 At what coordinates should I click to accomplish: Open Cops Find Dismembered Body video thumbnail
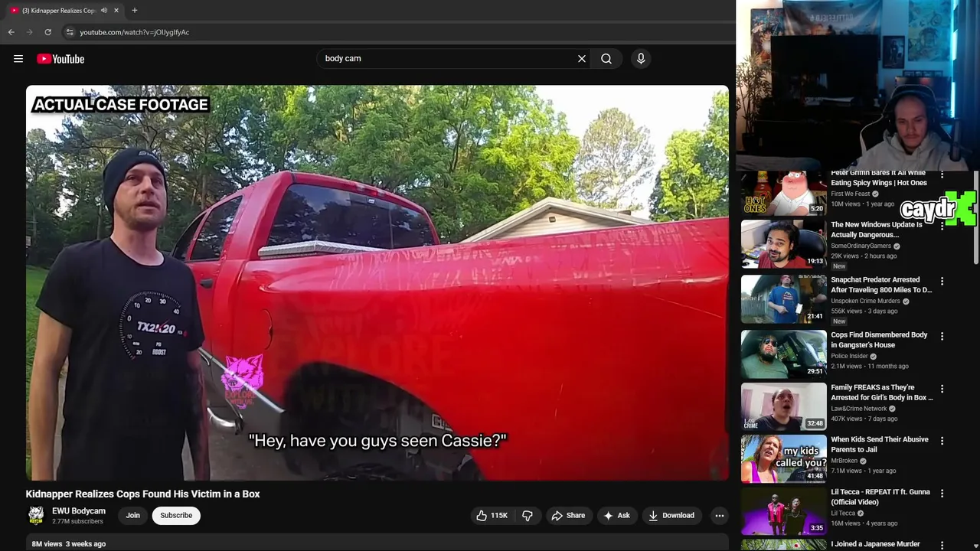click(x=784, y=354)
